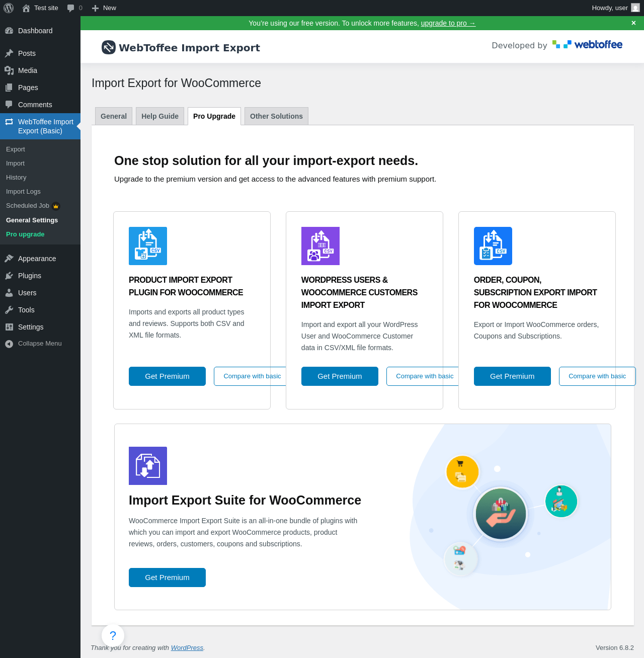The width and height of the screenshot is (644, 658).
Task: Click the purple Users & Customers import icon
Action: pyautogui.click(x=320, y=246)
